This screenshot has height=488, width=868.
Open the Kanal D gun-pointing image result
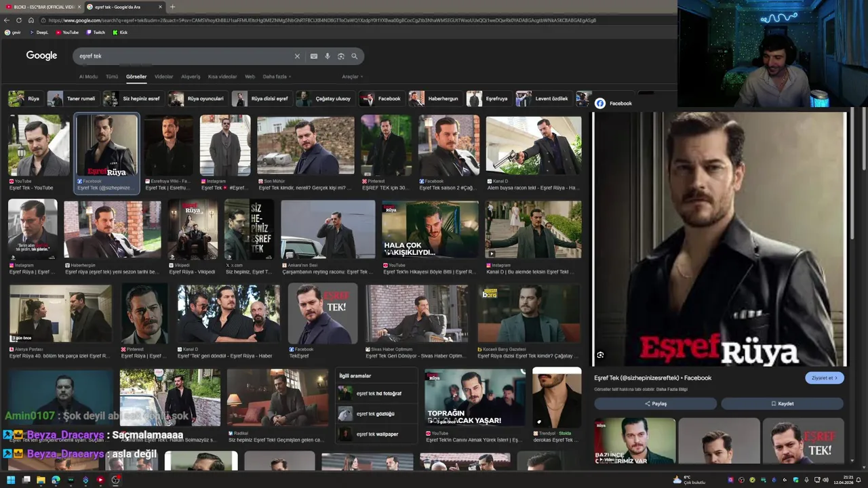pos(533,146)
